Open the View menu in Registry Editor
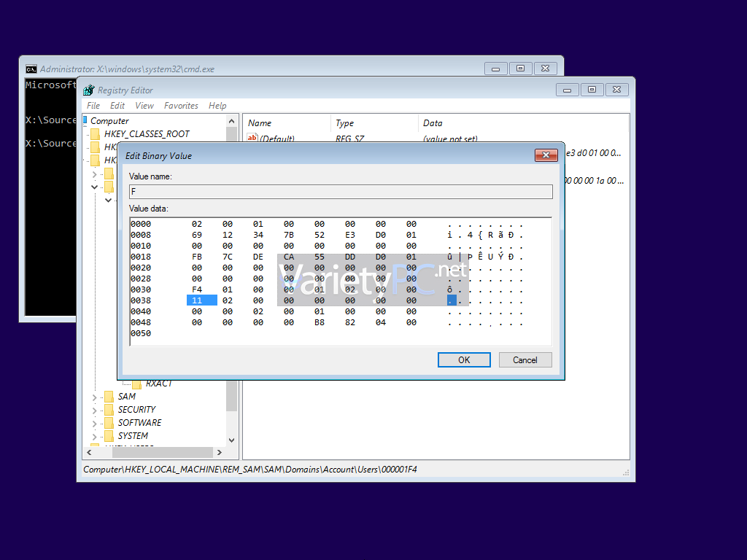 (x=144, y=106)
